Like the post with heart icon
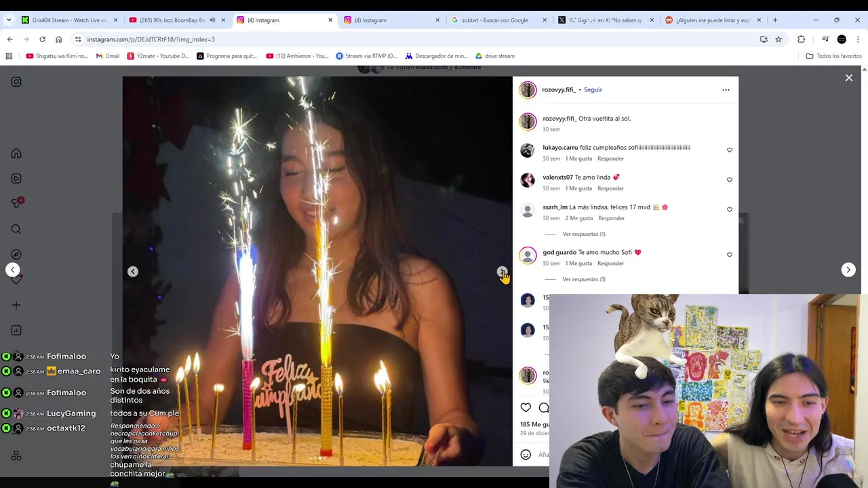 click(x=526, y=407)
